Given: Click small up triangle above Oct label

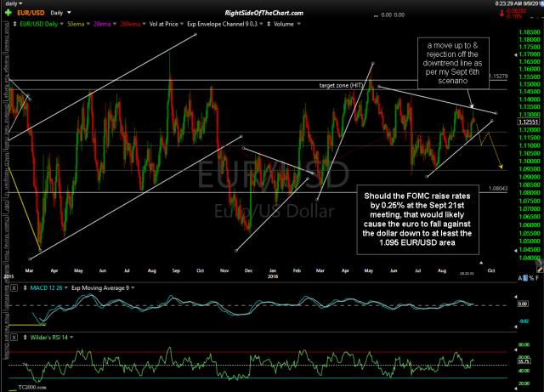Looking at the screenshot, I should pyautogui.click(x=481, y=263).
